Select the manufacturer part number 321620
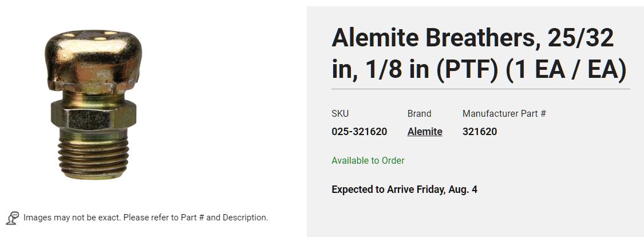Image resolution: width=644 pixels, height=237 pixels. 479,132
